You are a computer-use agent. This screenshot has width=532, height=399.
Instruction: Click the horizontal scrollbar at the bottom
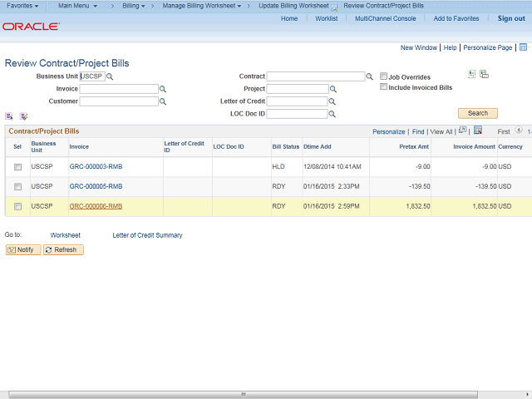pyautogui.click(x=243, y=394)
